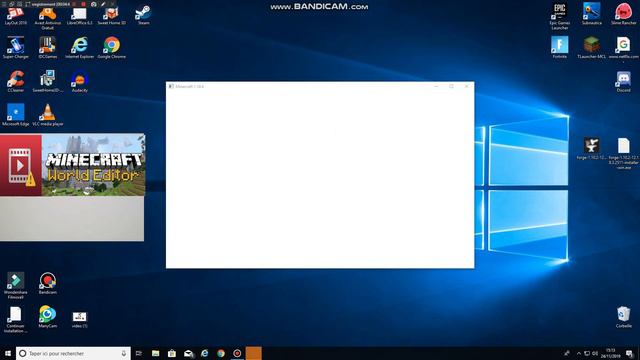Select the Fortnite desktop shortcut
Viewport: 640px width, 360px height.
pyautogui.click(x=560, y=47)
